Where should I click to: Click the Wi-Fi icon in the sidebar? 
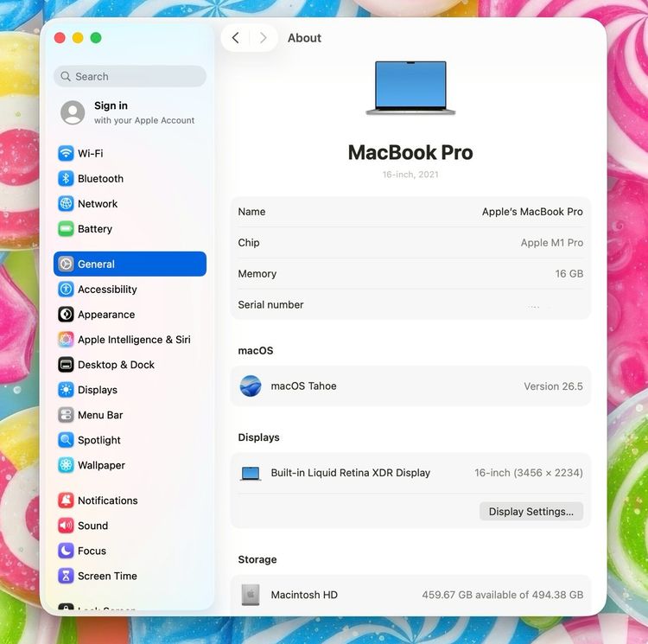(x=66, y=153)
